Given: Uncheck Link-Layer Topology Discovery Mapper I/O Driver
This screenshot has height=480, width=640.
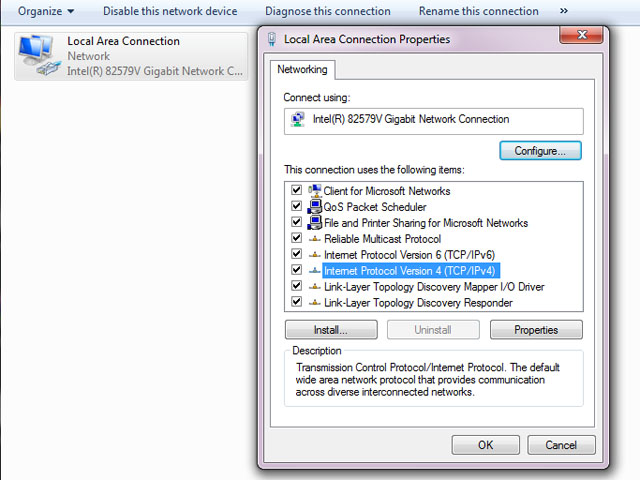Looking at the screenshot, I should 297,286.
